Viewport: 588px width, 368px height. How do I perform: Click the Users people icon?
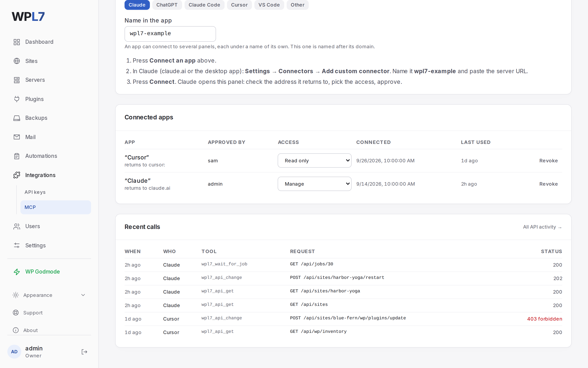click(17, 226)
